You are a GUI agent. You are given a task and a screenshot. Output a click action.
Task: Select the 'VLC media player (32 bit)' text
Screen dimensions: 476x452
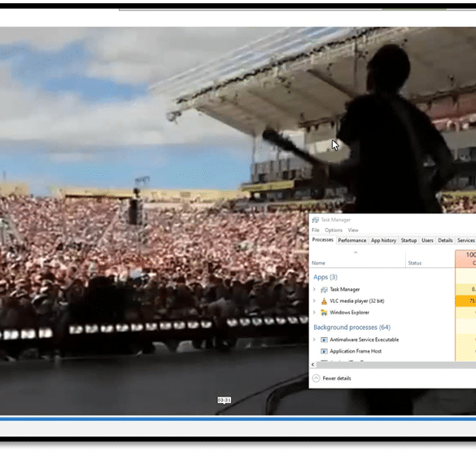pos(357,301)
